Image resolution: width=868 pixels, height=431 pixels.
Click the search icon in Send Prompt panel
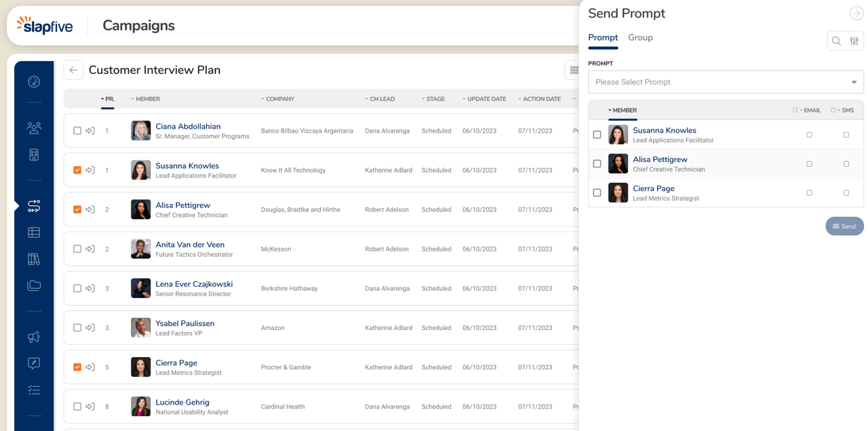pos(836,41)
